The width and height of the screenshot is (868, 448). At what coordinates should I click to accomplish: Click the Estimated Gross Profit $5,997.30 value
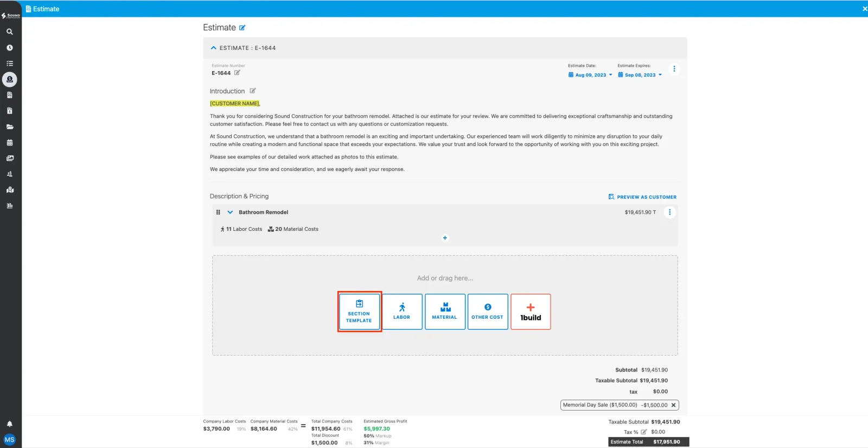376,429
